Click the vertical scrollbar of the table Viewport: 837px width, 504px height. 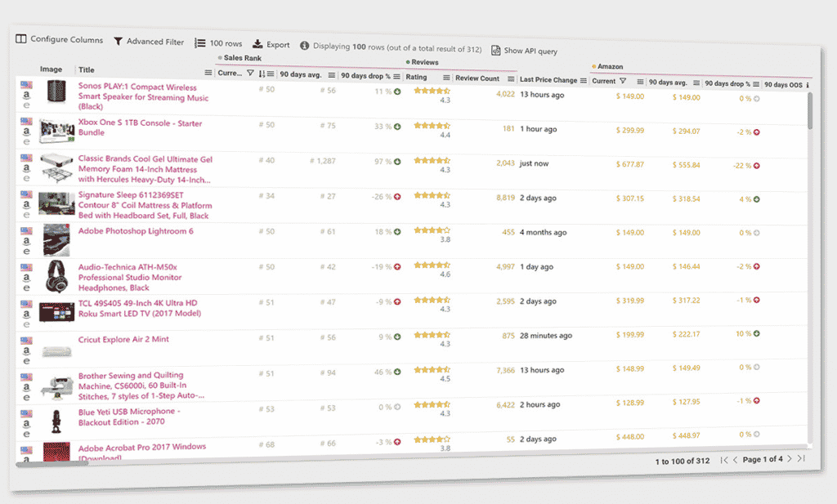coord(810,111)
